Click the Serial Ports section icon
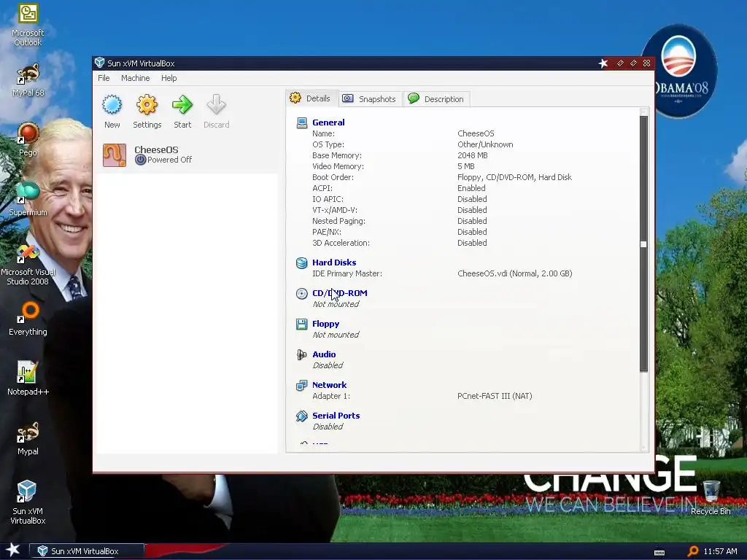The width and height of the screenshot is (747, 560). 301,416
